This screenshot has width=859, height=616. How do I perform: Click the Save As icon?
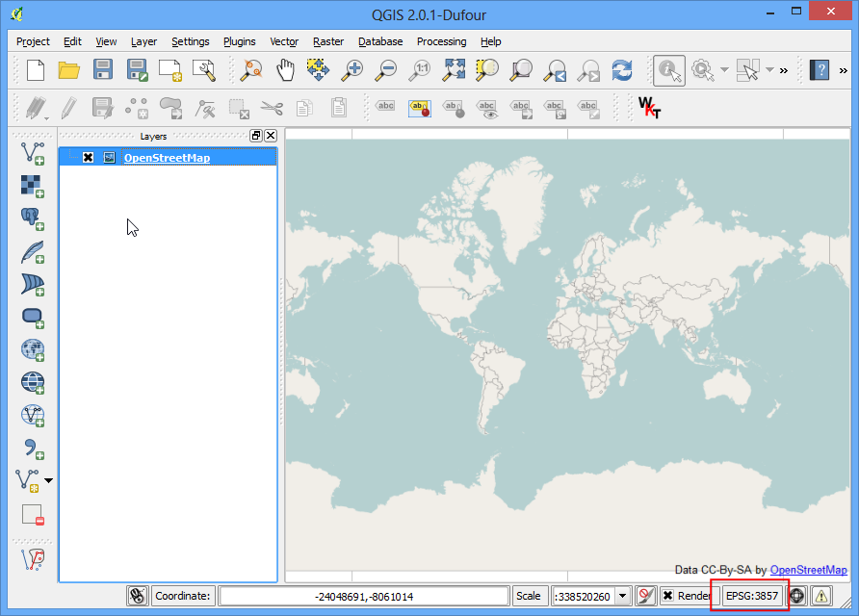click(137, 70)
